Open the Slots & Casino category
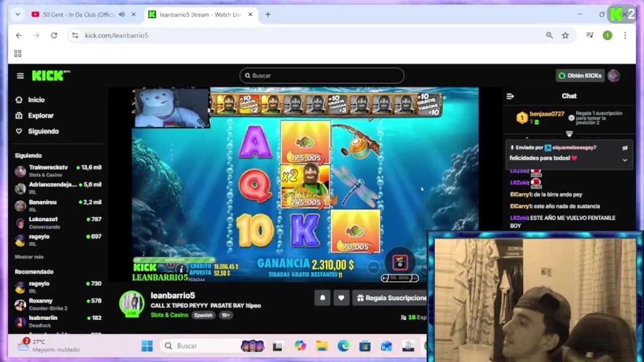Screen dimensions: 644x362 (x=169, y=315)
